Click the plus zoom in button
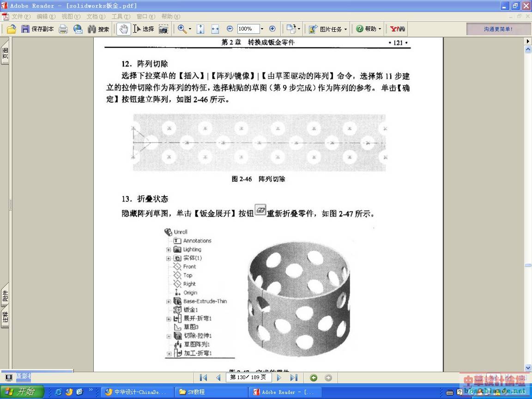Screen dimensions: 532x399 pyautogui.click(x=272, y=29)
